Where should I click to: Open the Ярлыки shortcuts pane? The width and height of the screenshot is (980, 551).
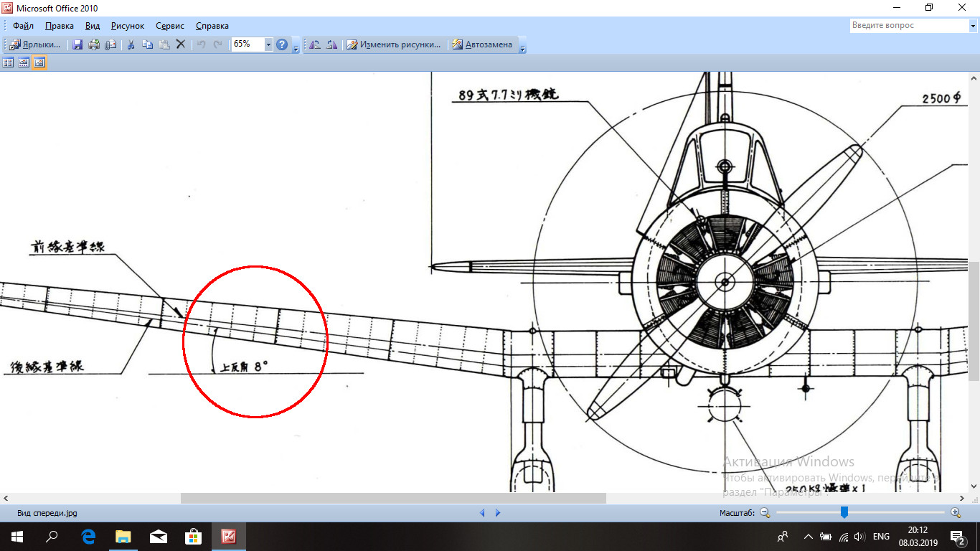35,44
